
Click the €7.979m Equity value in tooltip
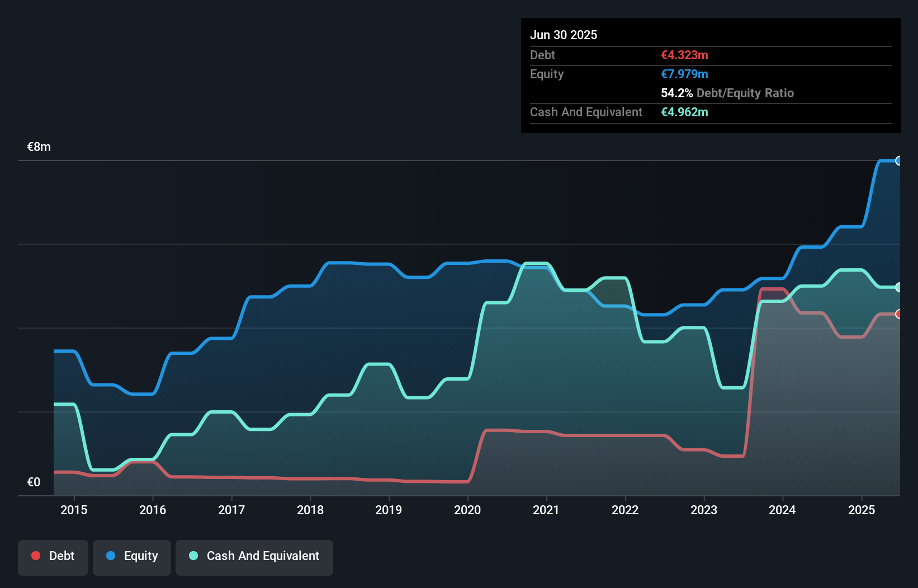[684, 74]
